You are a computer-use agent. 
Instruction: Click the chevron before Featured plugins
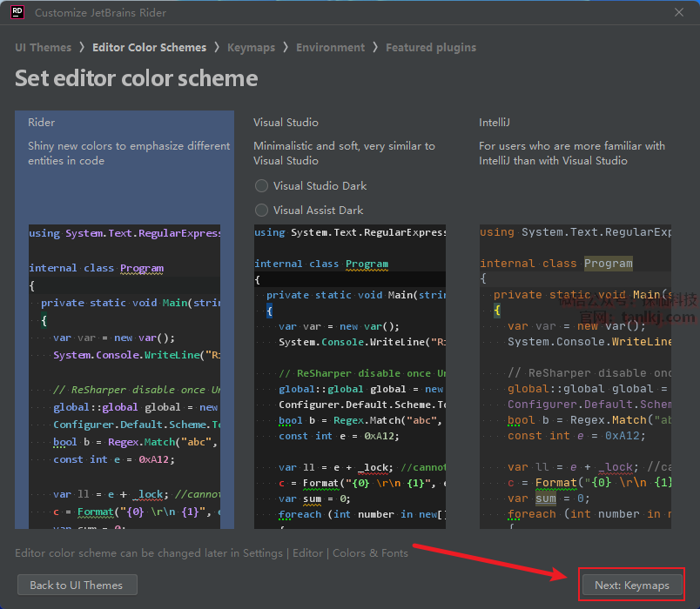click(x=376, y=48)
